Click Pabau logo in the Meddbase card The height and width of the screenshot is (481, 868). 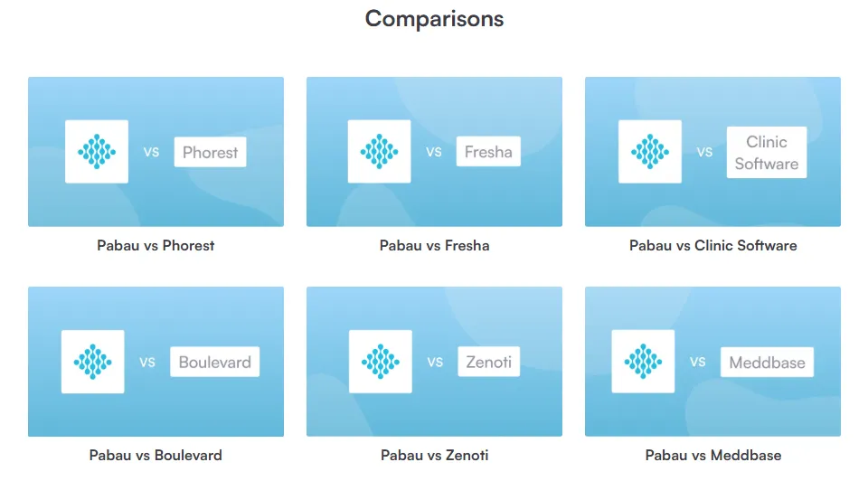pyautogui.click(x=643, y=362)
